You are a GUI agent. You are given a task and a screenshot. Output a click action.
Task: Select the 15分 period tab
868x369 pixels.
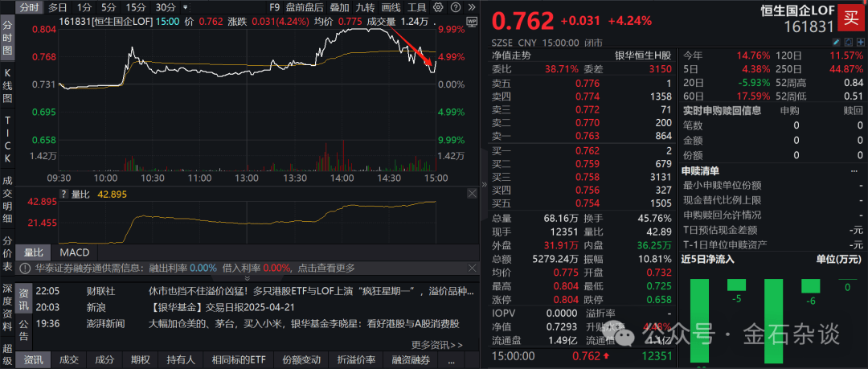(x=136, y=7)
